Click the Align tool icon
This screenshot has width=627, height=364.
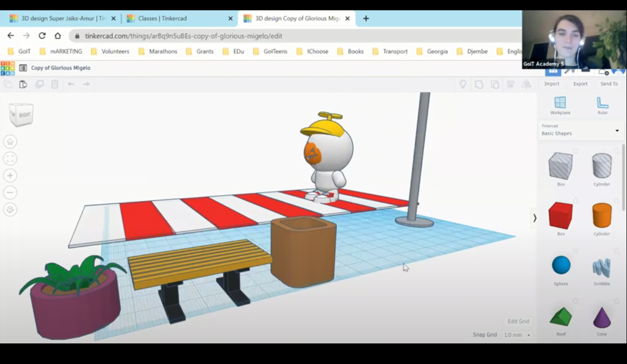click(510, 84)
